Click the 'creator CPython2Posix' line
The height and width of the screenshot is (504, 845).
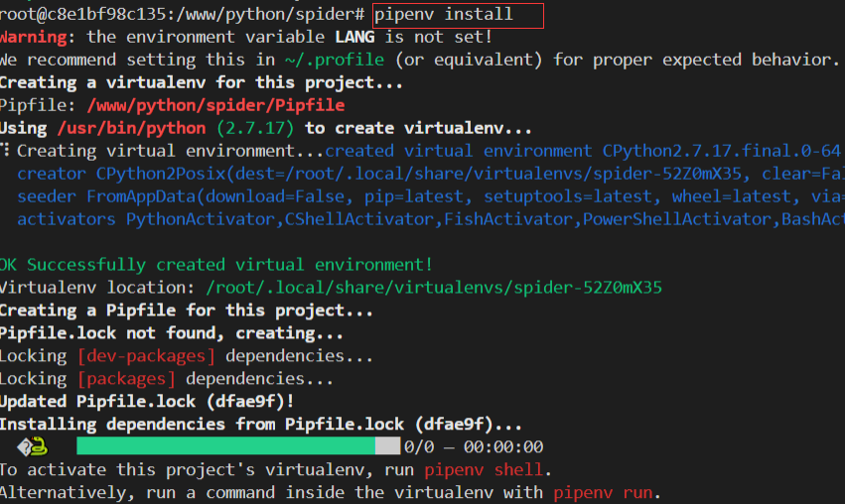coord(431,174)
